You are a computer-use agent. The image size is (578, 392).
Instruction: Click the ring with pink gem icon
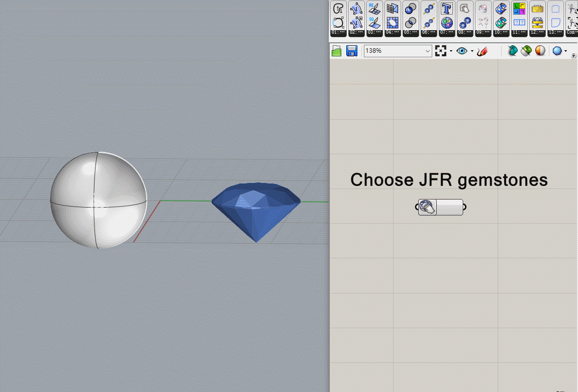(x=483, y=9)
